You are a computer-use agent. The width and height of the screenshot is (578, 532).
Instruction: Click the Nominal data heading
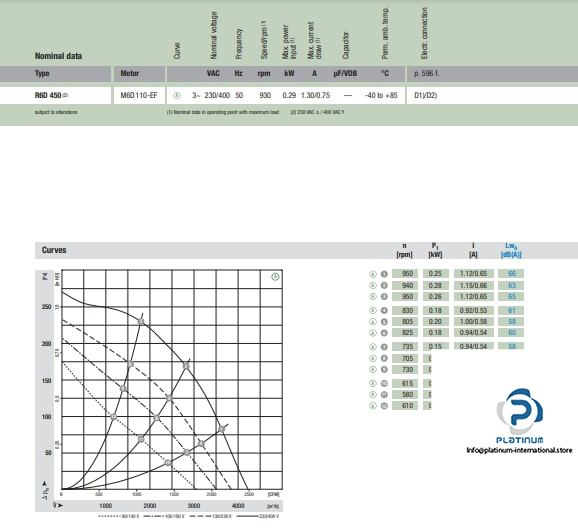pos(58,56)
